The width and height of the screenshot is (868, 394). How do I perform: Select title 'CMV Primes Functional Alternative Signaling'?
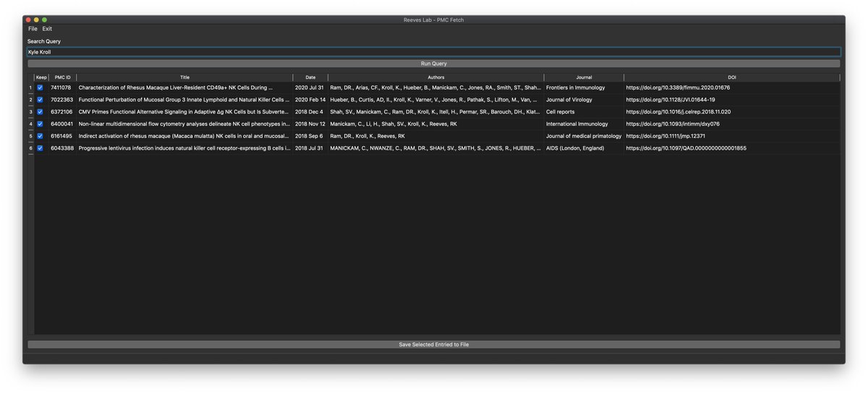(184, 112)
